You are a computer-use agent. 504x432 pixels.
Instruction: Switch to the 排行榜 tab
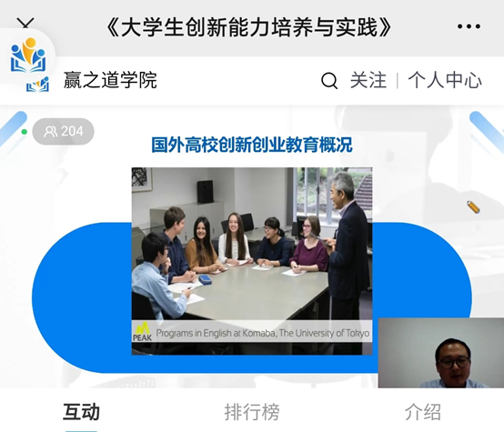pos(252,412)
